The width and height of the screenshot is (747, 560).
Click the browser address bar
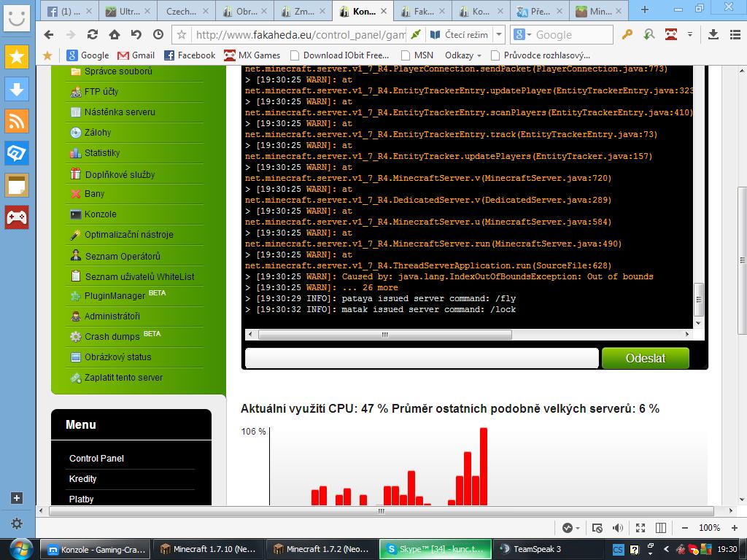point(300,35)
